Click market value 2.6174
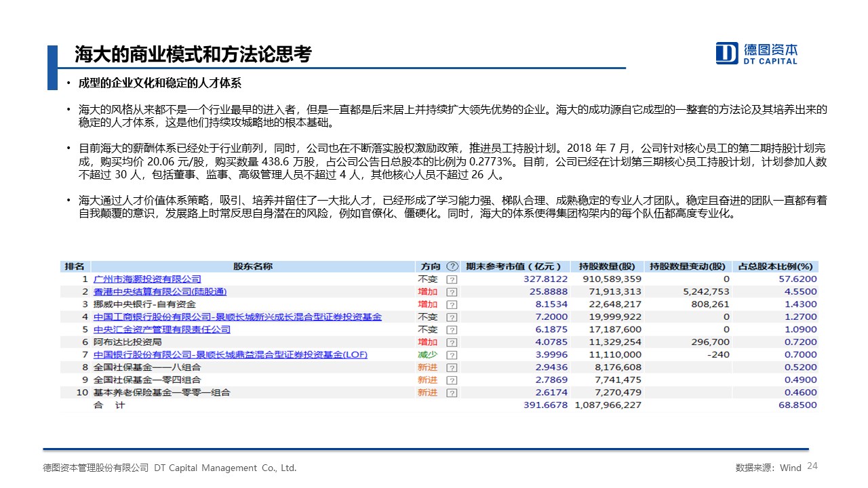Image resolution: width=868 pixels, height=488 pixels. pyautogui.click(x=551, y=392)
